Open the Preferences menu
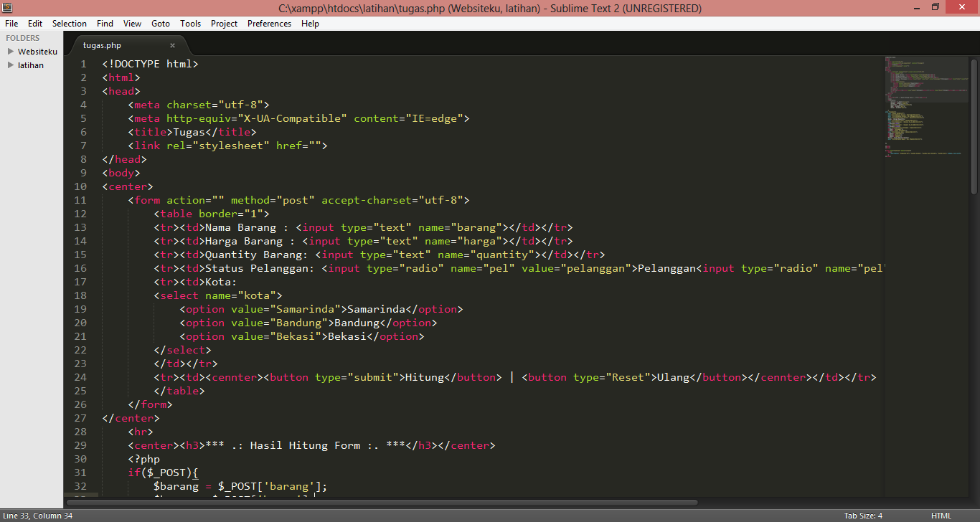Viewport: 980px width, 522px height. tap(269, 23)
